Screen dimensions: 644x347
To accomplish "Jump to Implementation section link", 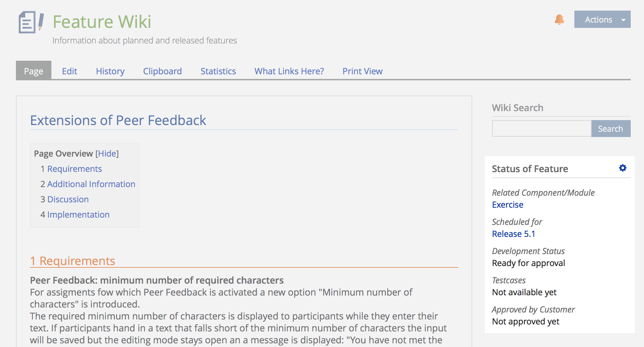I will click(78, 215).
